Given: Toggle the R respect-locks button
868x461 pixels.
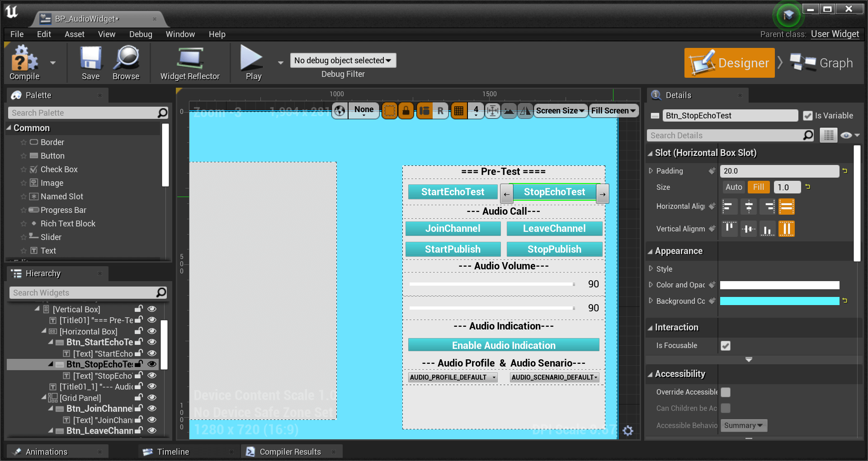Looking at the screenshot, I should coord(440,110).
